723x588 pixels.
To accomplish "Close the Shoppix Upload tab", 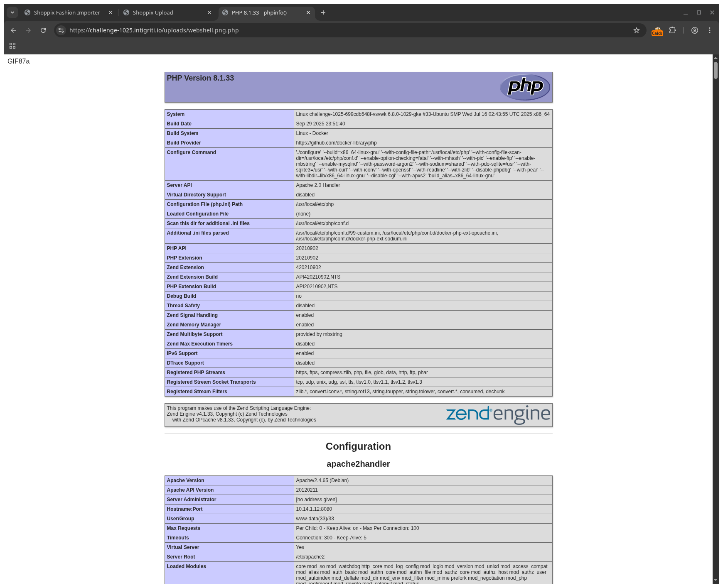I will [x=209, y=12].
